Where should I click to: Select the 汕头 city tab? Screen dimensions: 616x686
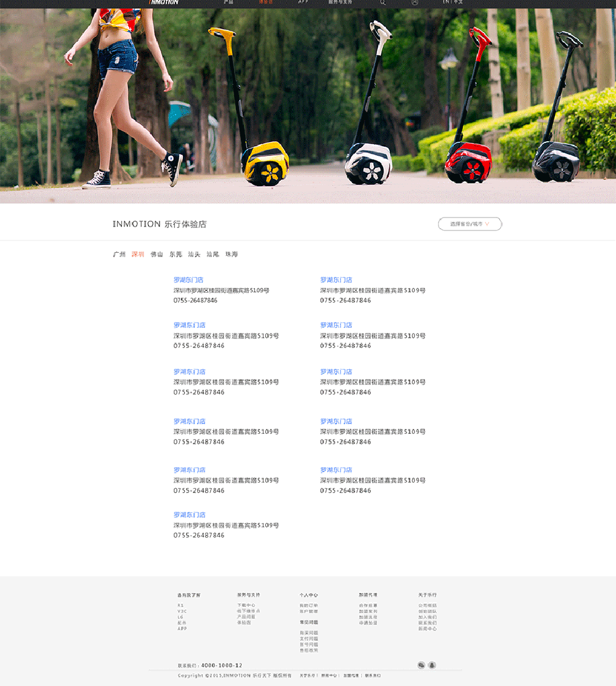pos(194,254)
